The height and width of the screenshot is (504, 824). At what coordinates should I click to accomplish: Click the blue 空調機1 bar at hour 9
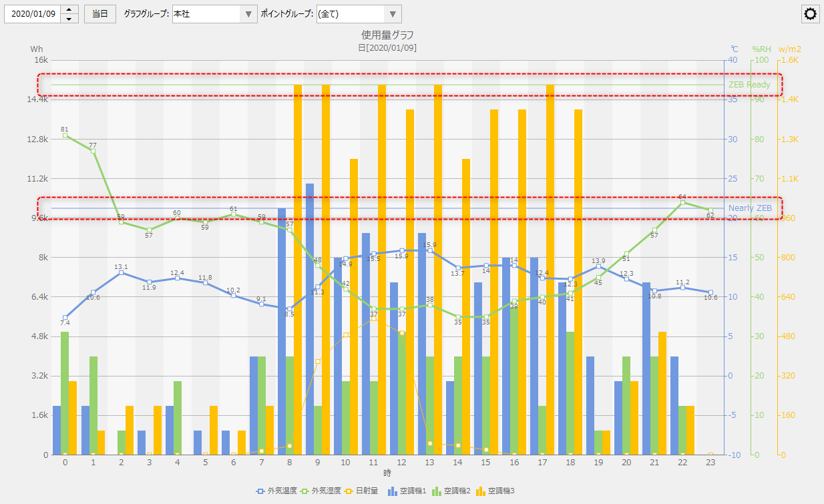[x=310, y=319]
